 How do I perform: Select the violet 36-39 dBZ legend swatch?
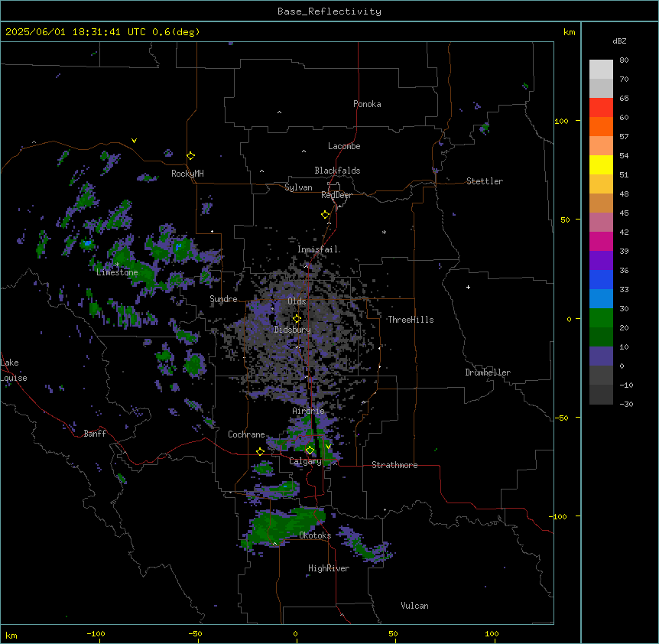601,261
